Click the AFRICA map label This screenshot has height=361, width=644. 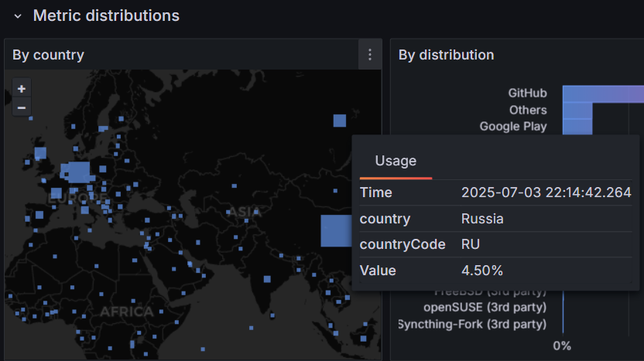pos(126,312)
